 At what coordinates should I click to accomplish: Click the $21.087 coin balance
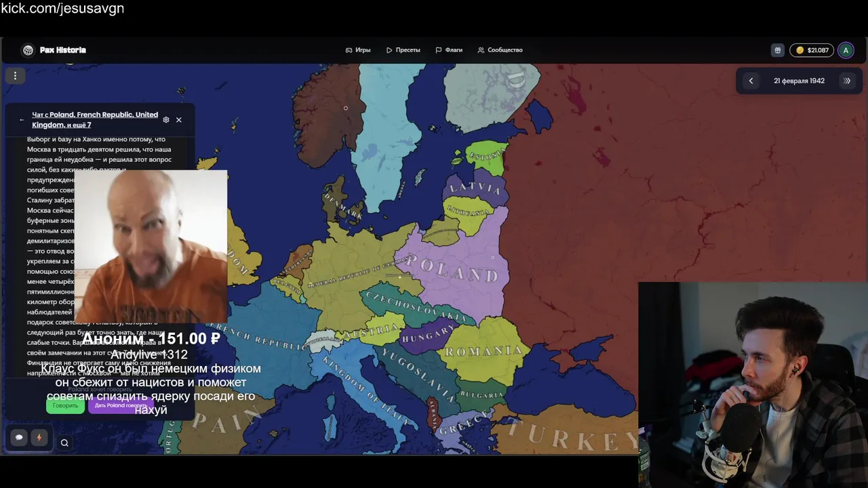(x=812, y=50)
